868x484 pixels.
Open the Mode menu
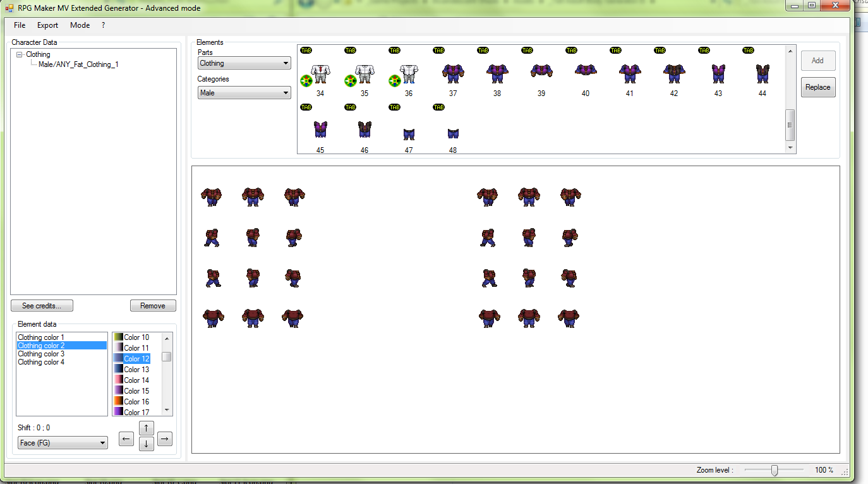[80, 25]
